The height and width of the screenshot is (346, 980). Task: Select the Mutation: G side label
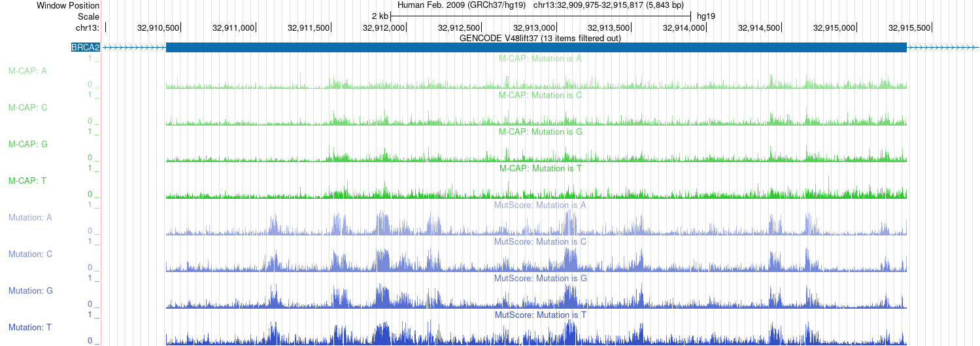(x=30, y=290)
